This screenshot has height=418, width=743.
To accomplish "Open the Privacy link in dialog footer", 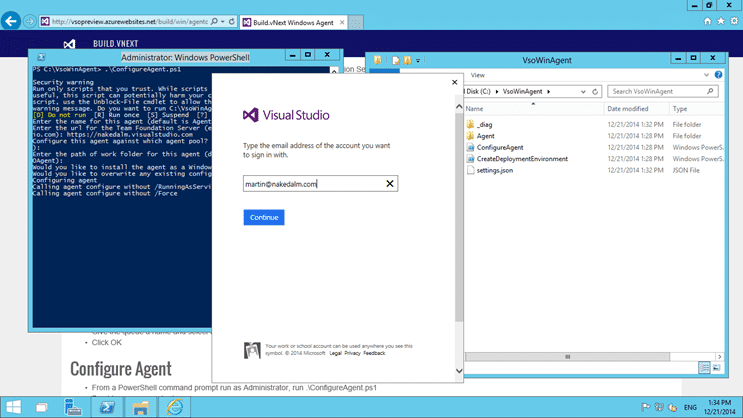I will tap(352, 353).
